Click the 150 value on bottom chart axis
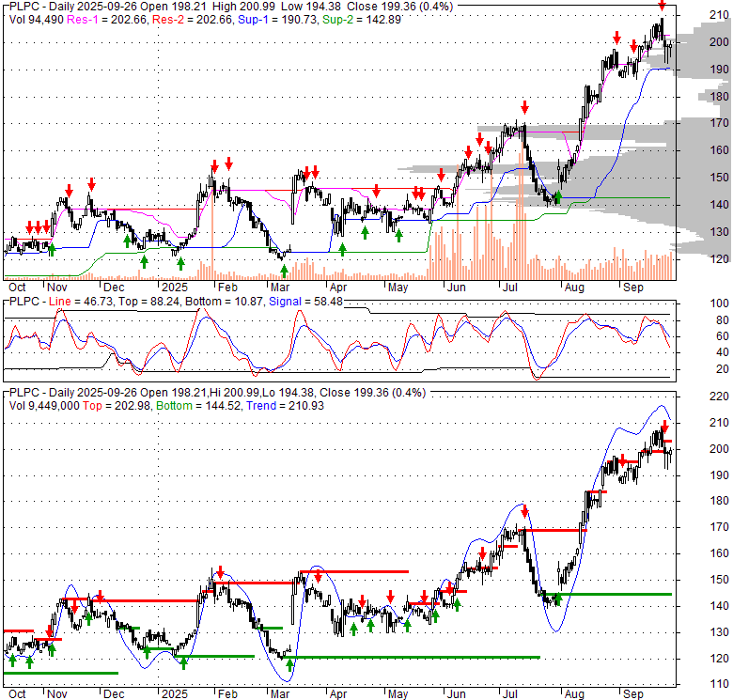 click(x=719, y=580)
